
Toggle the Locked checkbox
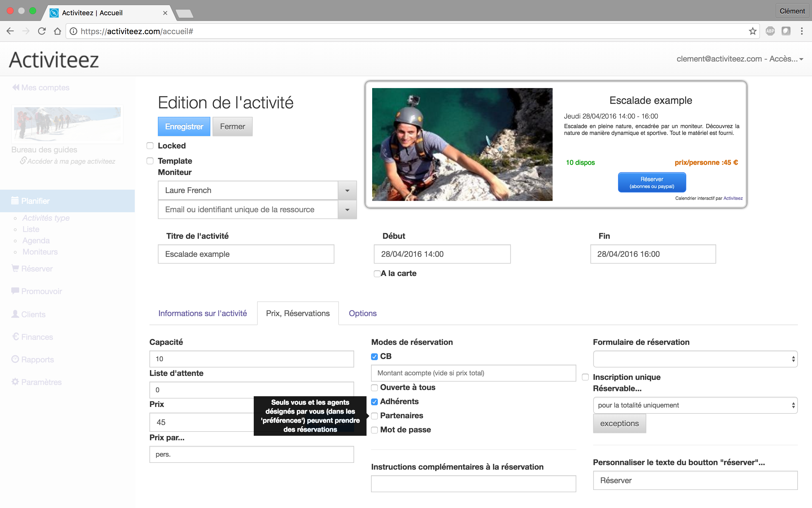(x=150, y=145)
